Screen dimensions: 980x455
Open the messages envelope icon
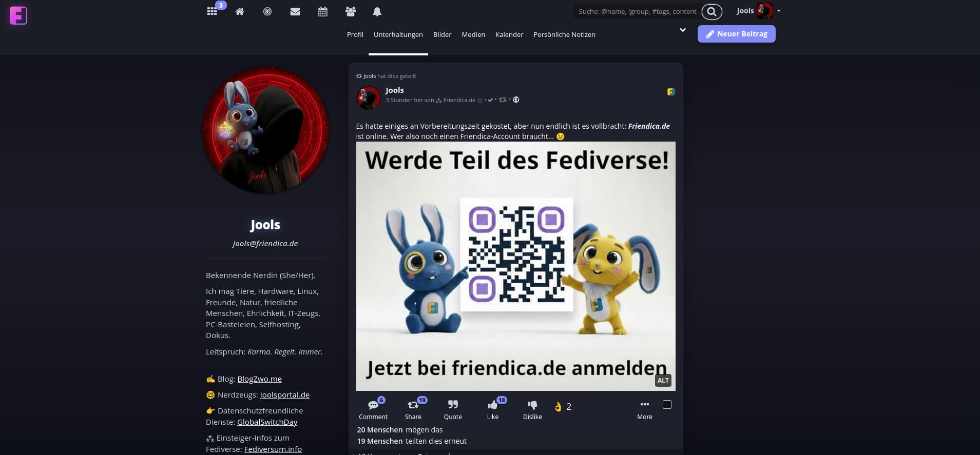295,11
